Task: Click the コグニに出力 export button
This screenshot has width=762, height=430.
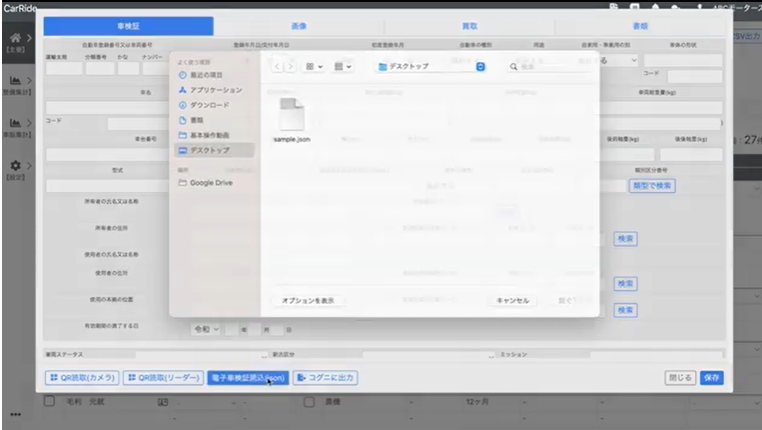Action: pyautogui.click(x=325, y=378)
